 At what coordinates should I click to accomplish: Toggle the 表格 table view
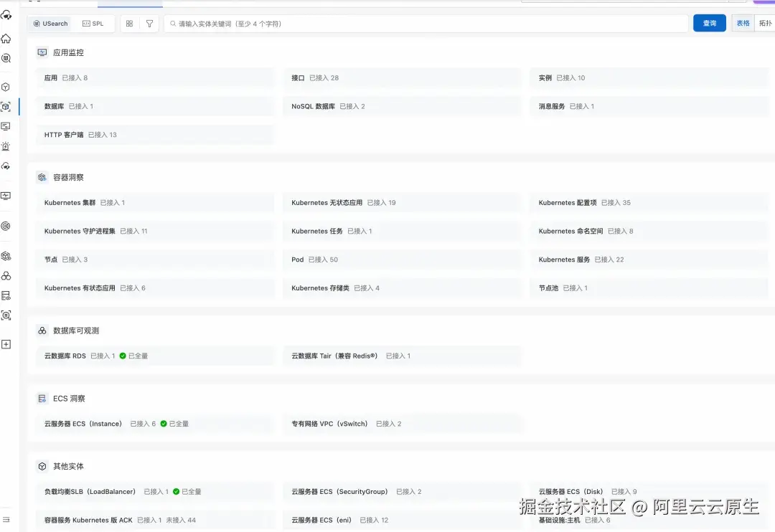743,23
